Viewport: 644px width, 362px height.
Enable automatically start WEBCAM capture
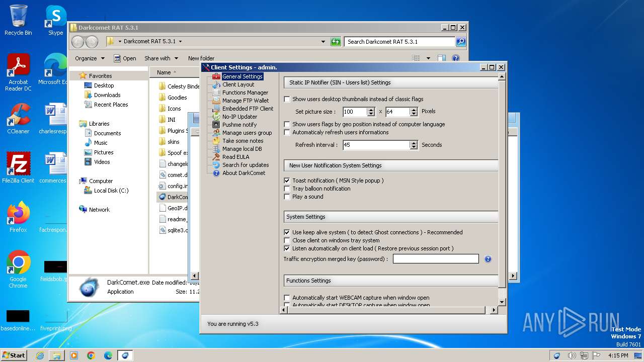point(287,298)
